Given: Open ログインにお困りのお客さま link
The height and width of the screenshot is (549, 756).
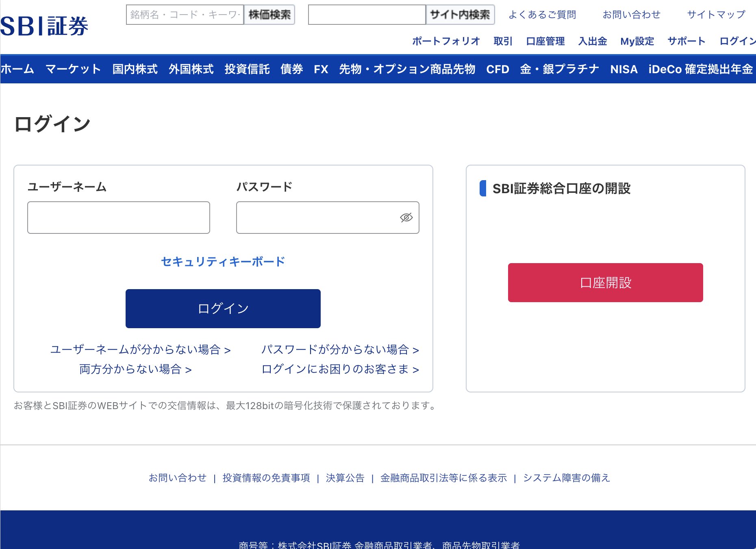Looking at the screenshot, I should (x=340, y=369).
